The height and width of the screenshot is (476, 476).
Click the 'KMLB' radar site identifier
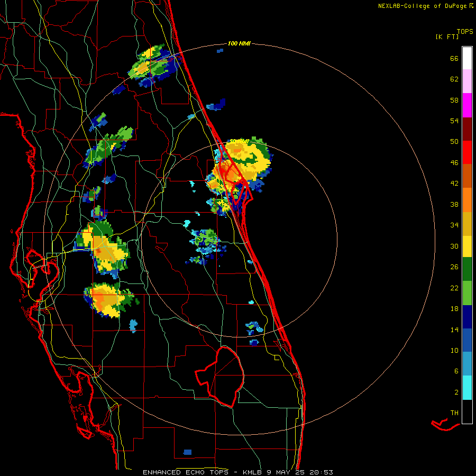(253, 472)
